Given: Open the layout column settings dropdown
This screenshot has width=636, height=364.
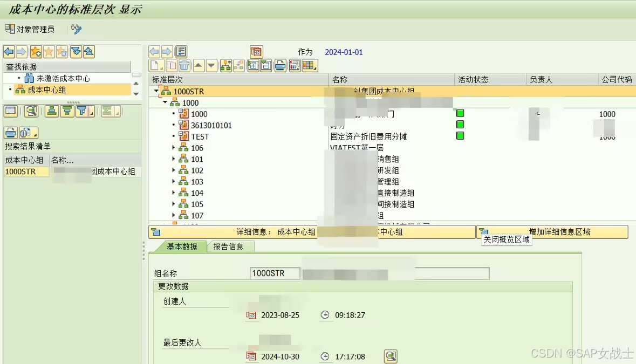Looking at the screenshot, I should 310,66.
